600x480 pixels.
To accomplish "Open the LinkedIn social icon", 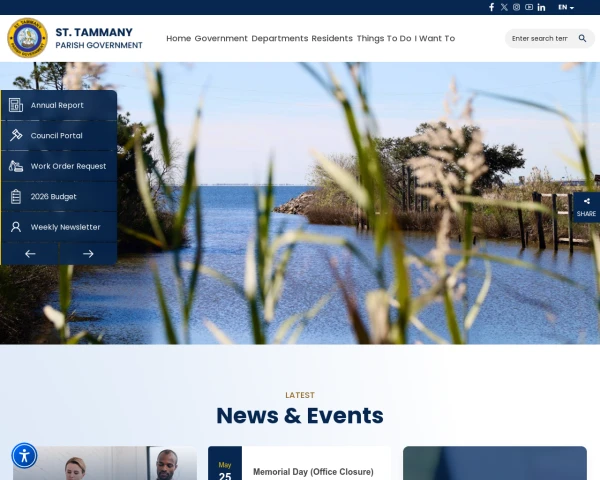I will click(x=541, y=7).
